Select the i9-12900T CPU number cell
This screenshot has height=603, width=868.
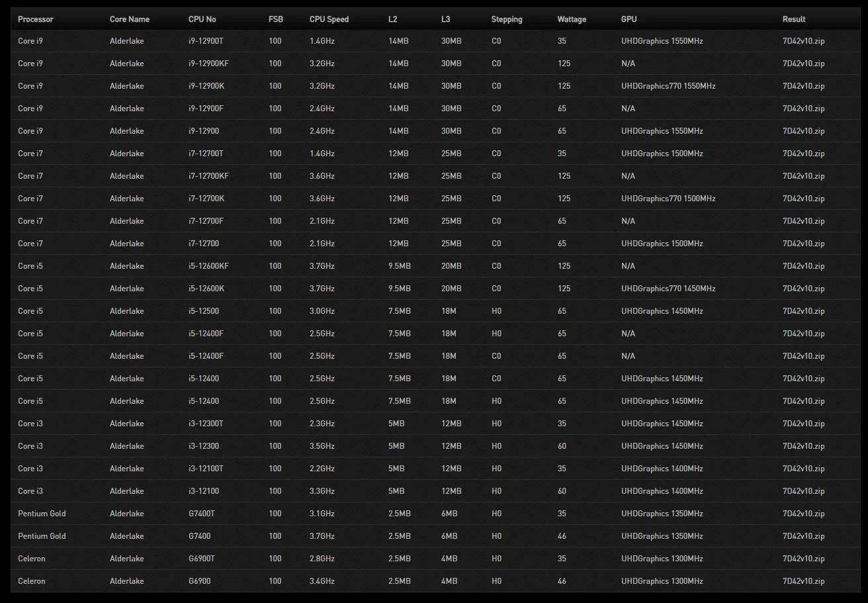click(206, 41)
